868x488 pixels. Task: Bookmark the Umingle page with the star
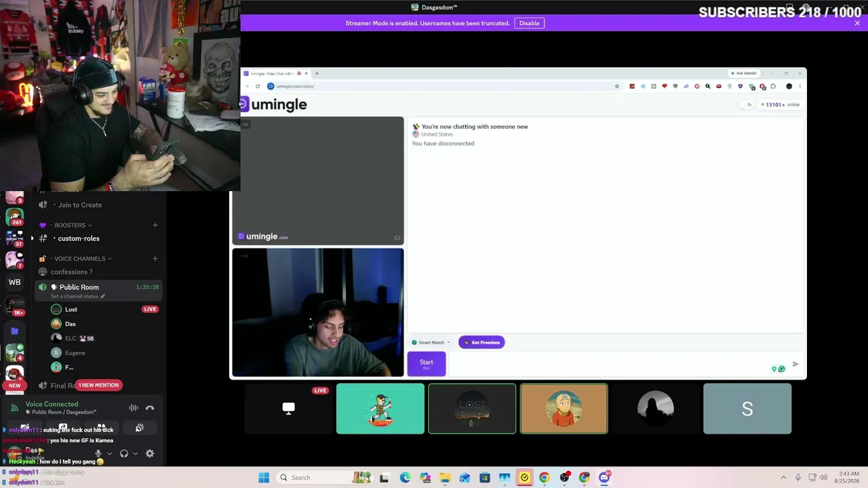617,86
